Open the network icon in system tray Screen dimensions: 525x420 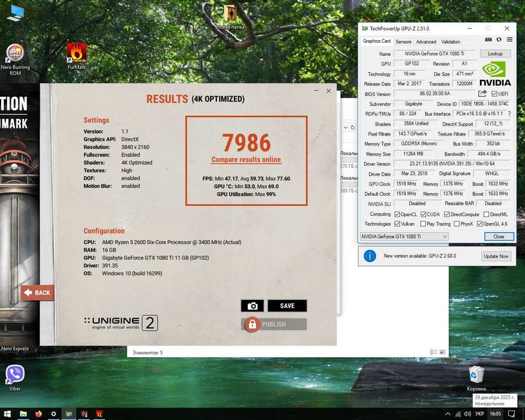[x=458, y=414]
